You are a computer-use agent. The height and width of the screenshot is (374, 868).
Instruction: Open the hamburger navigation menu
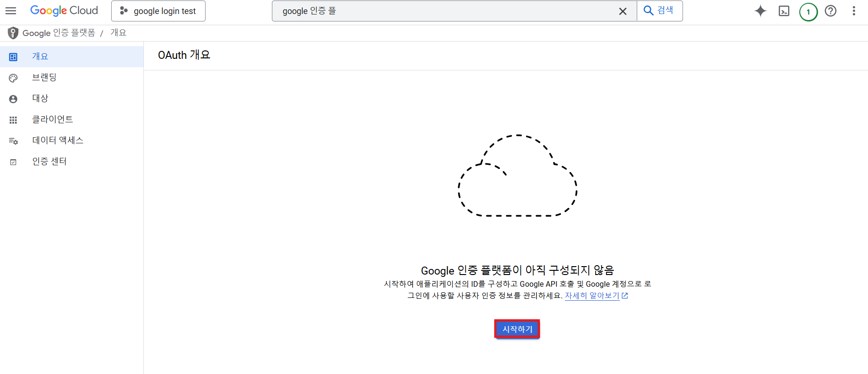(x=11, y=11)
